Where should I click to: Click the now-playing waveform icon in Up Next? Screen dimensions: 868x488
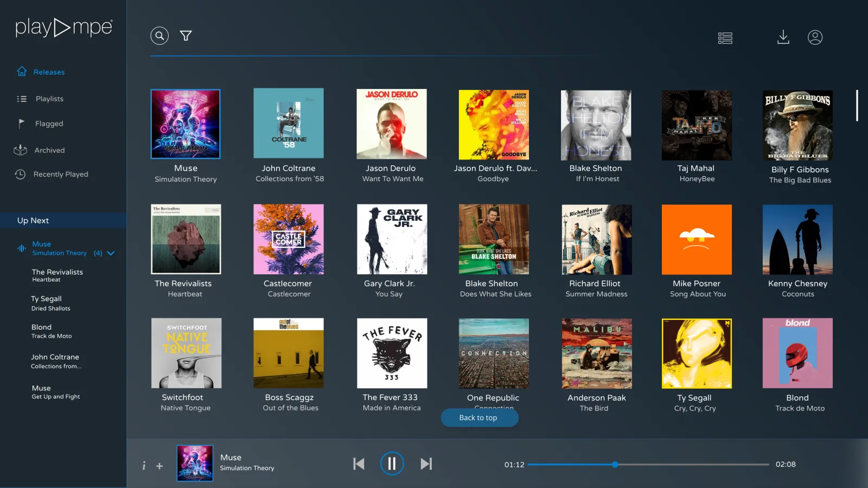(x=22, y=248)
